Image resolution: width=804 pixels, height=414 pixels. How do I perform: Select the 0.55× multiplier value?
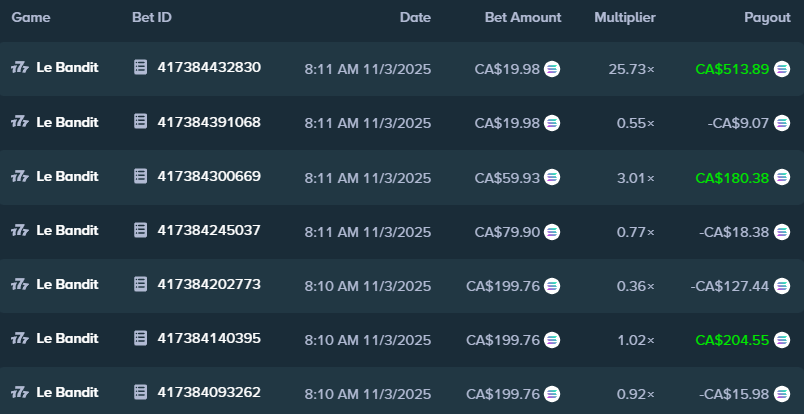click(x=636, y=124)
